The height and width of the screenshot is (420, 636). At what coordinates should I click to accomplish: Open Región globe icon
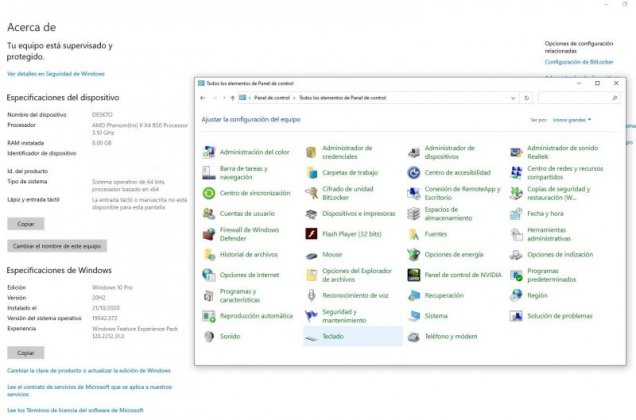(516, 295)
